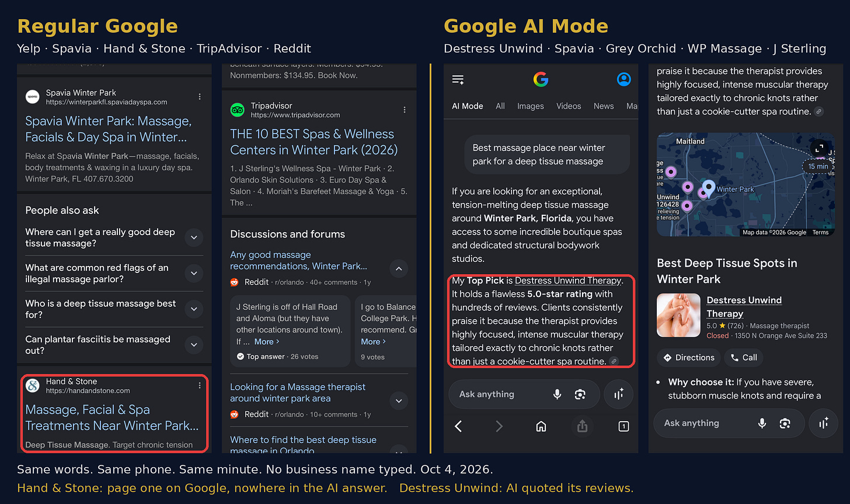Tap the camera lens icon above the browser navigation bar
Image resolution: width=850 pixels, height=504 pixels.
(x=580, y=394)
